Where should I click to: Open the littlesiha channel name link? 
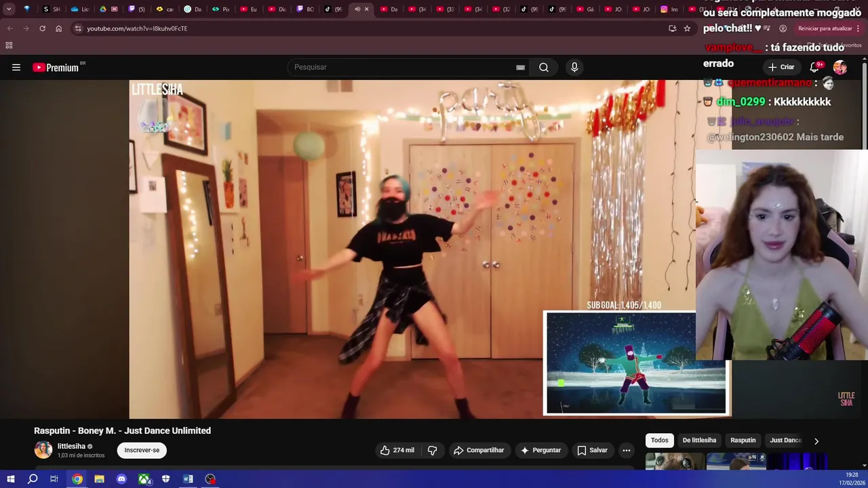click(x=71, y=446)
